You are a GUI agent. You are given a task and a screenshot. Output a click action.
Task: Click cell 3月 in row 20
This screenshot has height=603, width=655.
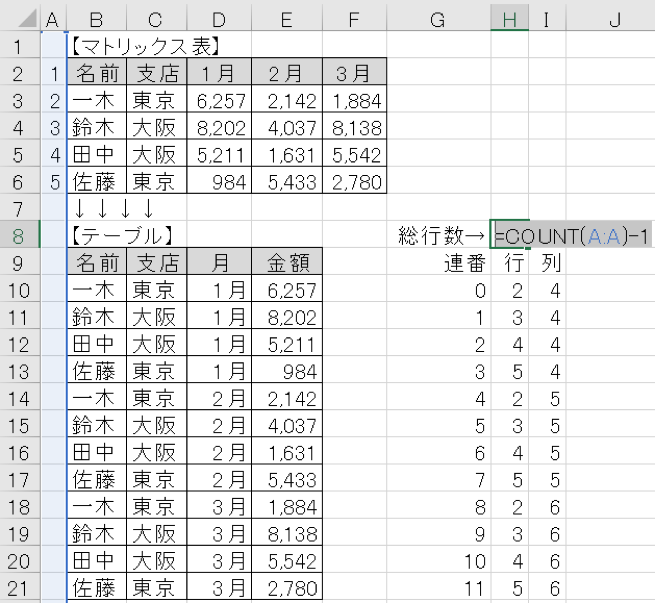[x=219, y=561]
